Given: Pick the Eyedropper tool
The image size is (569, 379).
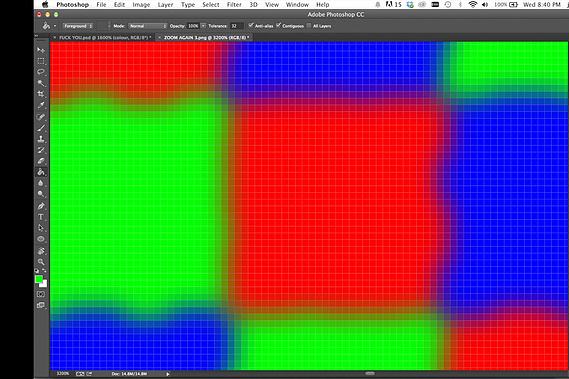Looking at the screenshot, I should click(41, 105).
